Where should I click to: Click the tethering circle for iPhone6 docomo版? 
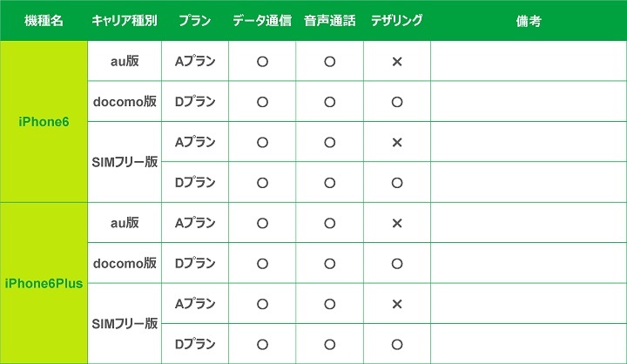[x=396, y=102]
